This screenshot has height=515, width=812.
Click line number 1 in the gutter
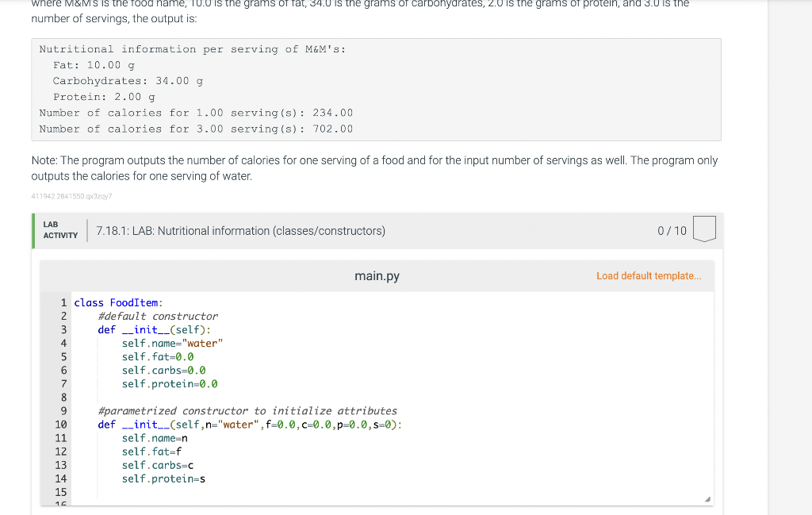tap(63, 302)
